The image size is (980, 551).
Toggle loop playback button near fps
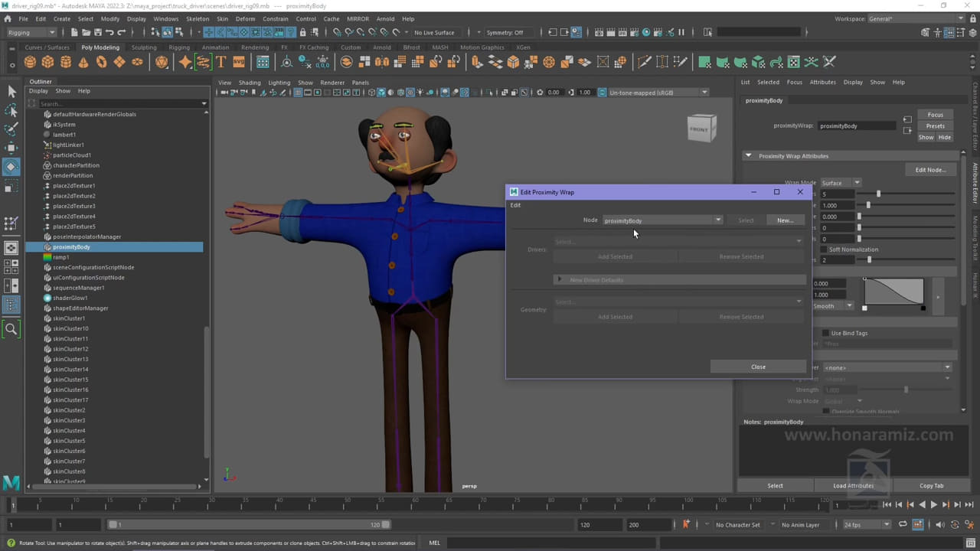903,525
